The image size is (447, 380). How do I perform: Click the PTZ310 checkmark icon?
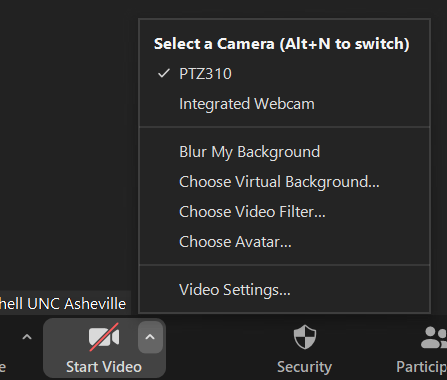tap(164, 73)
